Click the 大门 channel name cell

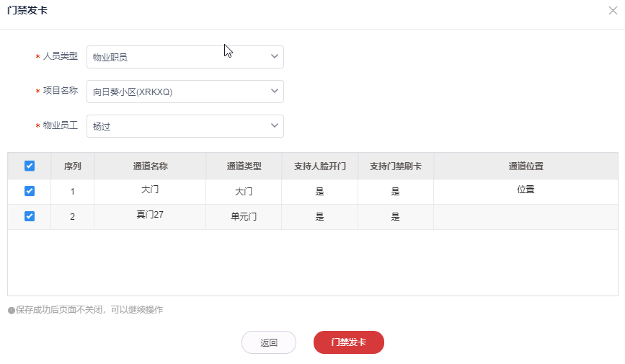(150, 190)
